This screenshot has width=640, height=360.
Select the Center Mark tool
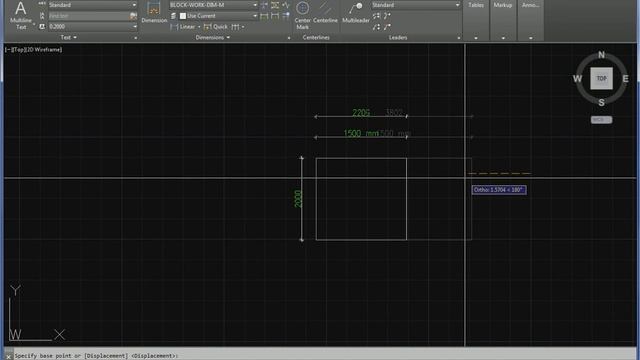(302, 16)
